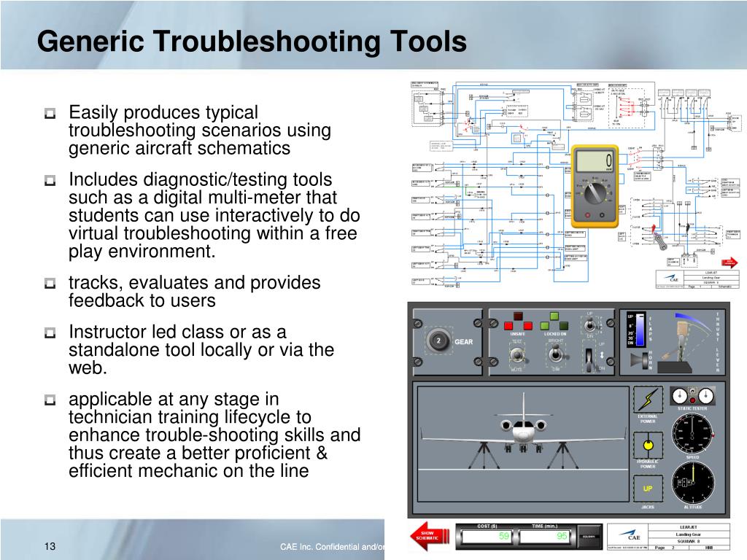Click the Show Schematic red arrow
This screenshot has width=747, height=560.
pos(430,536)
